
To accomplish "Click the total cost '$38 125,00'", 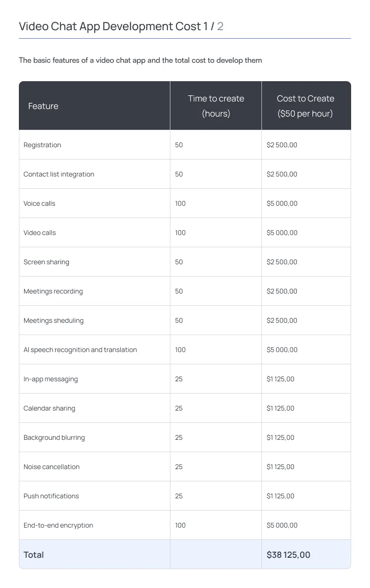I will pos(288,555).
